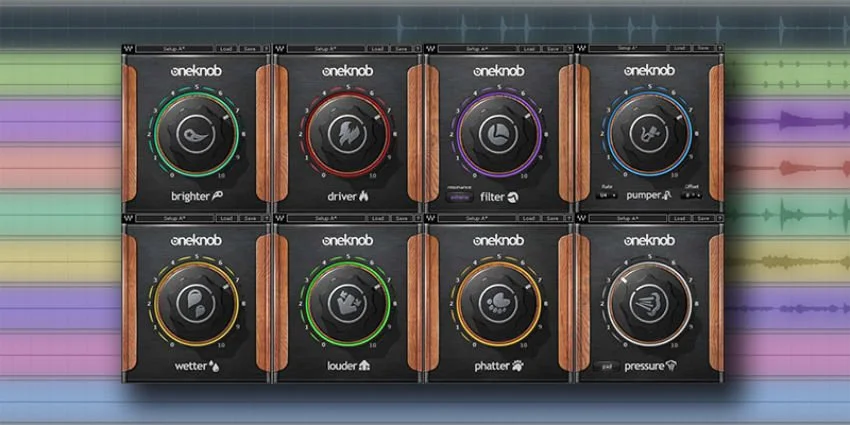Click Save on the pressure plugin

[703, 218]
